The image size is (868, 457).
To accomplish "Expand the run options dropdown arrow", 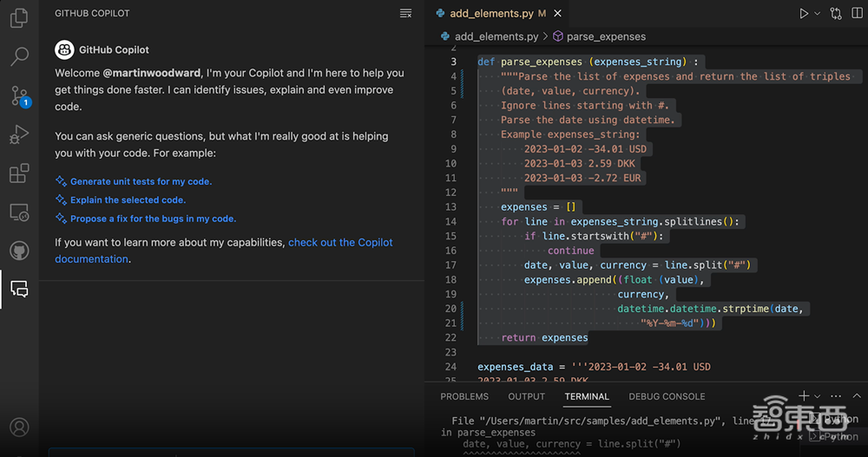I will (818, 14).
